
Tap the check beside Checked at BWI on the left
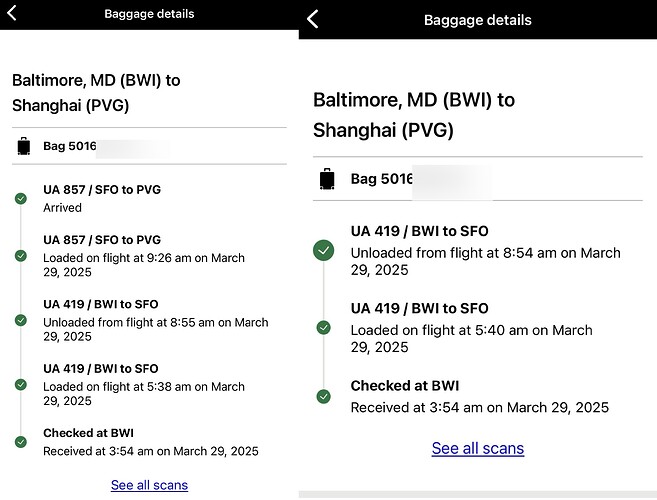pyautogui.click(x=21, y=442)
